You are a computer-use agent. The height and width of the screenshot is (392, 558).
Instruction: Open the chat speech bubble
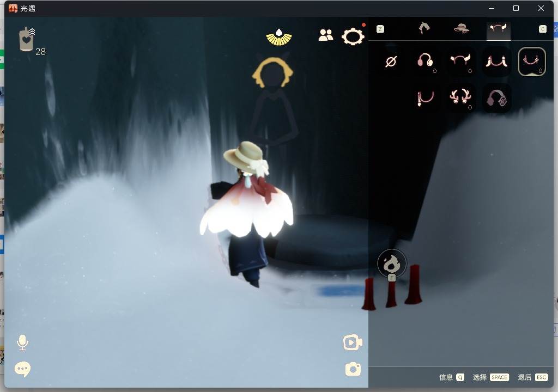tap(22, 369)
